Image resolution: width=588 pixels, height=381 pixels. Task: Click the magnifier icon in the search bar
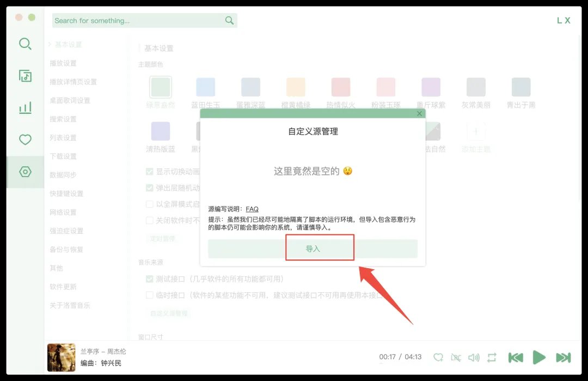(x=229, y=21)
